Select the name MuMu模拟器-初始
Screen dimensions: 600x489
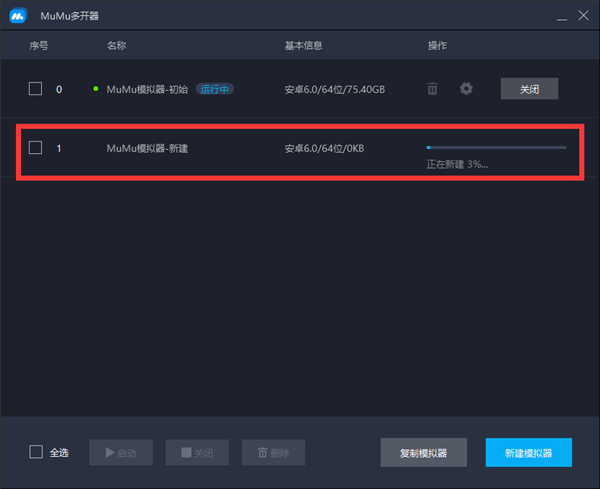pyautogui.click(x=147, y=90)
